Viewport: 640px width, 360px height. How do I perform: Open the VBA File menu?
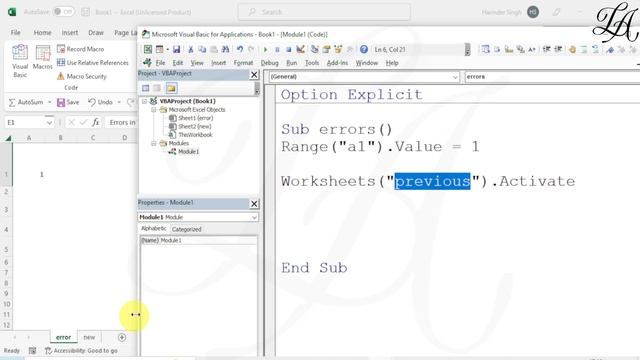point(160,63)
